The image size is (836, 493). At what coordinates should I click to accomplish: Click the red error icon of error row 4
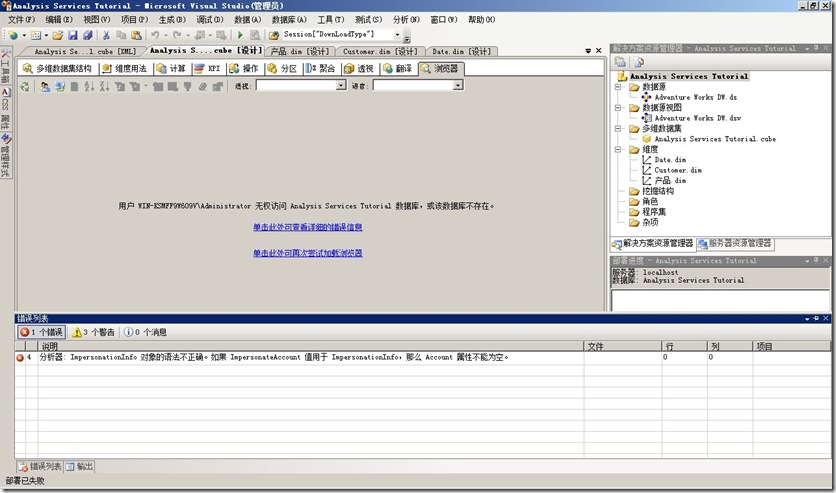[x=20, y=358]
